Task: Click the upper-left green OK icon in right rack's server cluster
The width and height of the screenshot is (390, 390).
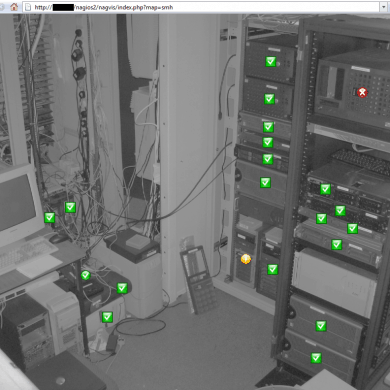Action: point(325,189)
